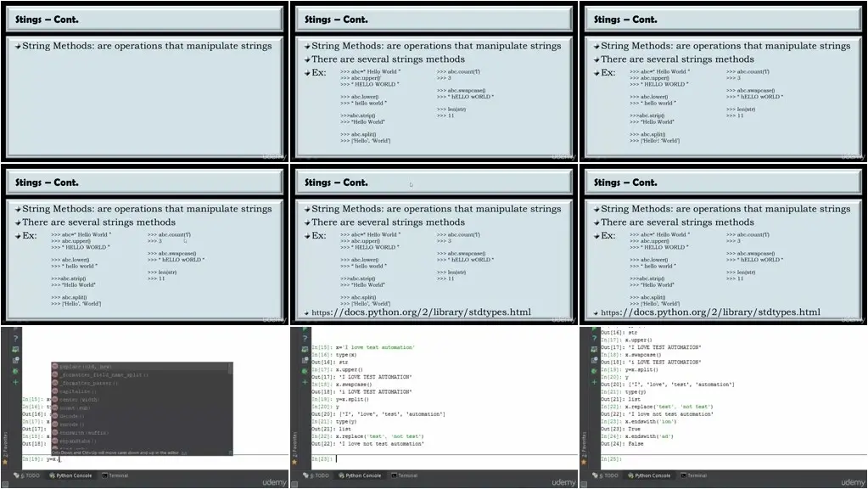Screen dimensions: 868x489
Task: Click the green plus icon in In[19] console frame
Action: click(15, 382)
